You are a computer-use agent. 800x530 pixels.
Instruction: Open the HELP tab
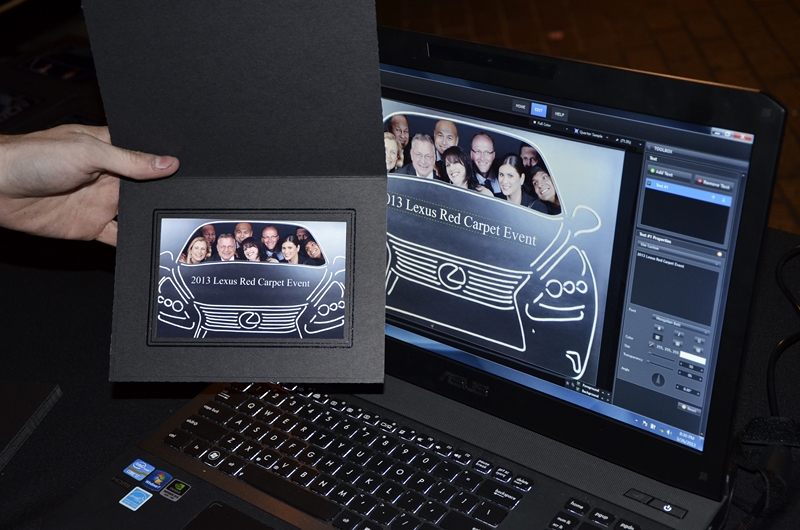(x=559, y=114)
